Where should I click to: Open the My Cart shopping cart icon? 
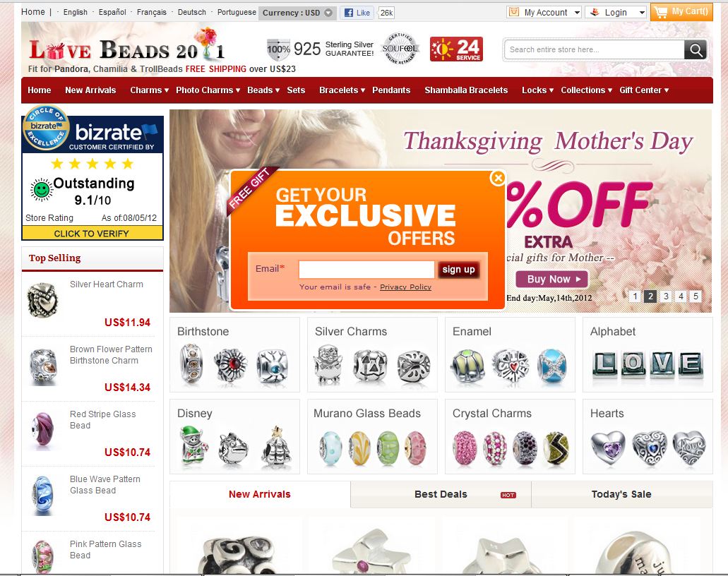click(681, 11)
